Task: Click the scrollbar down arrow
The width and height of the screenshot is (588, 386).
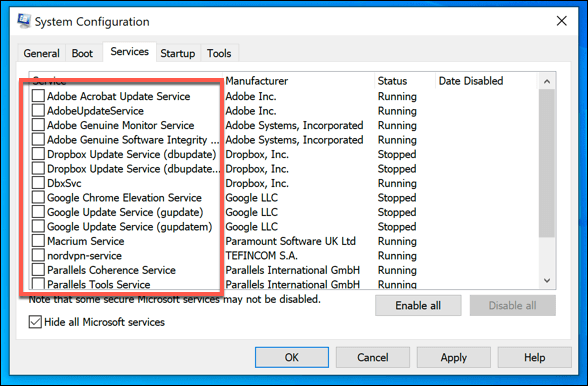Action: click(547, 280)
